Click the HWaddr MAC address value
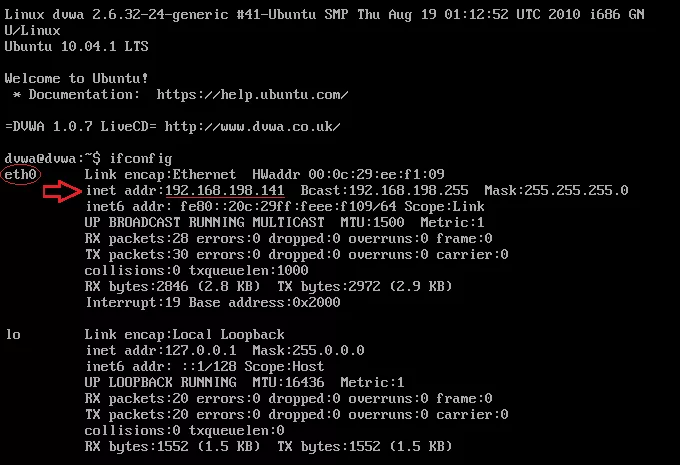The height and width of the screenshot is (465, 680). click(376, 174)
